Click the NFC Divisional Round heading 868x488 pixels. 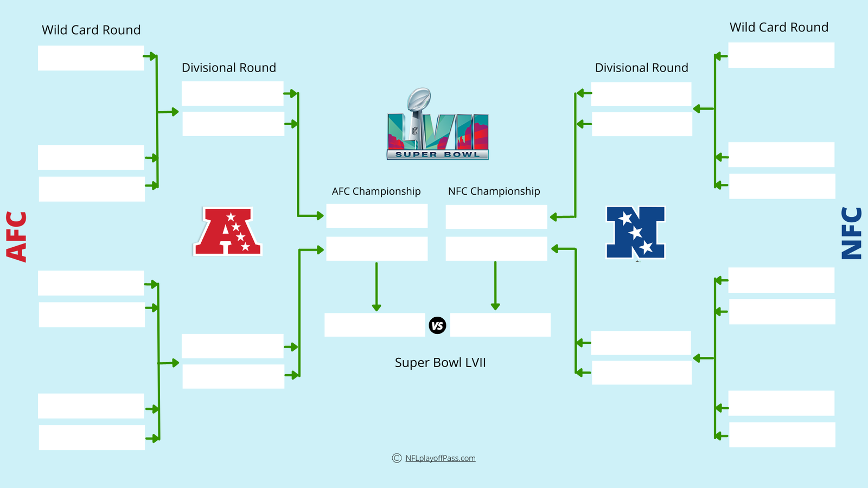point(642,68)
